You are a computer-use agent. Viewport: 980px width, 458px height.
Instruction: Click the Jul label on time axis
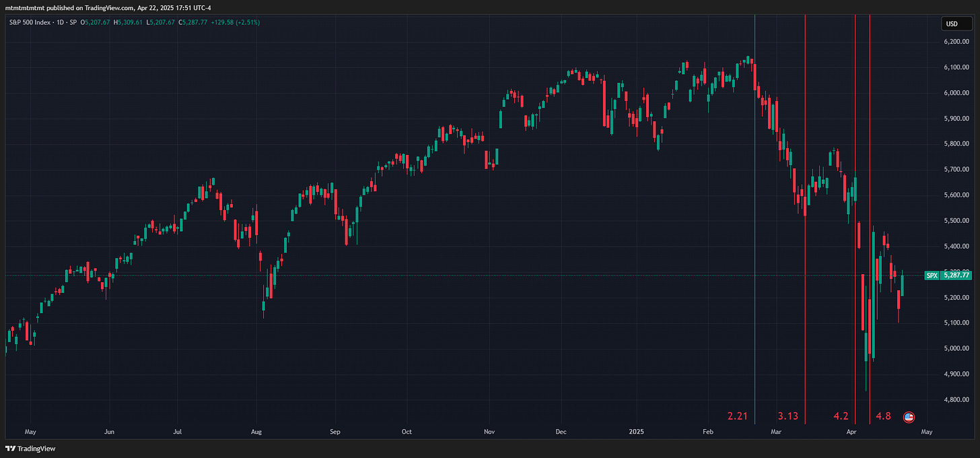(x=178, y=430)
